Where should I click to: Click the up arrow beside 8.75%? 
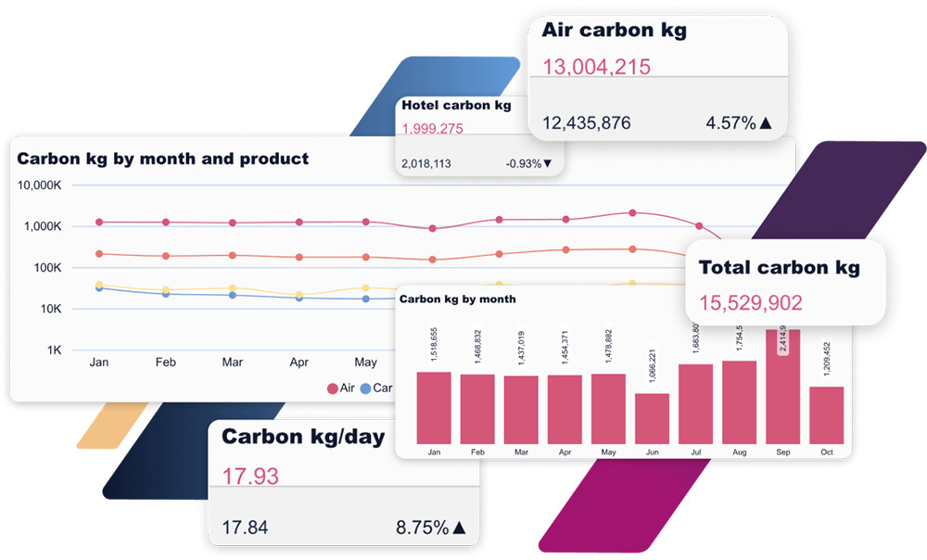click(x=459, y=528)
